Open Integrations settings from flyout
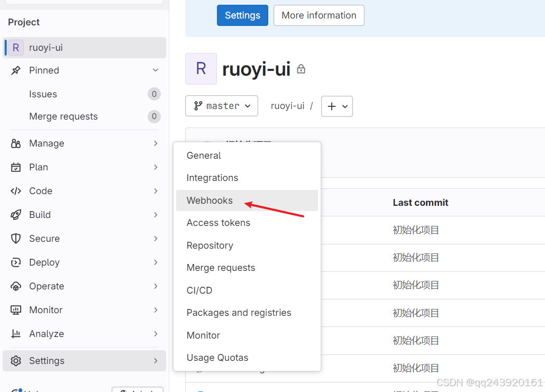 247,178
